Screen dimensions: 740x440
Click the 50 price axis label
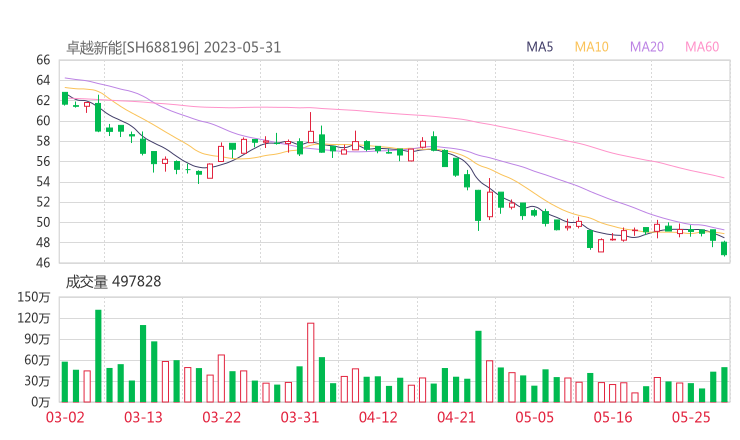click(43, 222)
